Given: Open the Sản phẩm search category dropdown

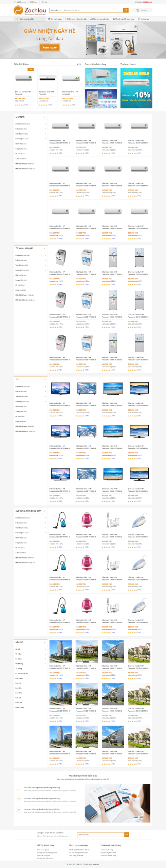Looking at the screenshot, I should tap(56, 10).
